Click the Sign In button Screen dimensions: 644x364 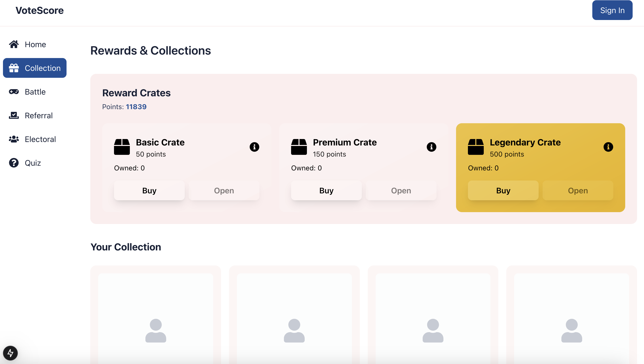612,10
